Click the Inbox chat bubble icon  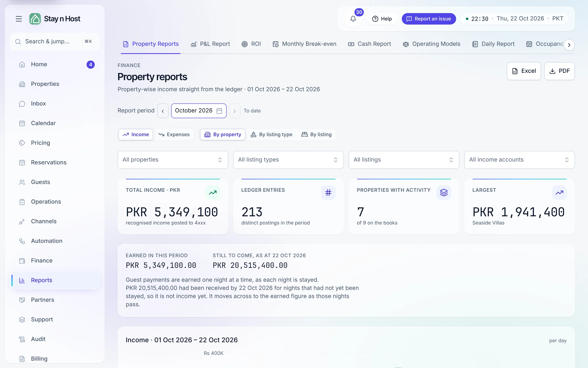click(x=22, y=104)
